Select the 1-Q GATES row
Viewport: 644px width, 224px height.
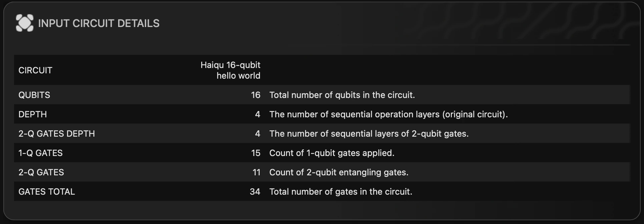point(40,153)
